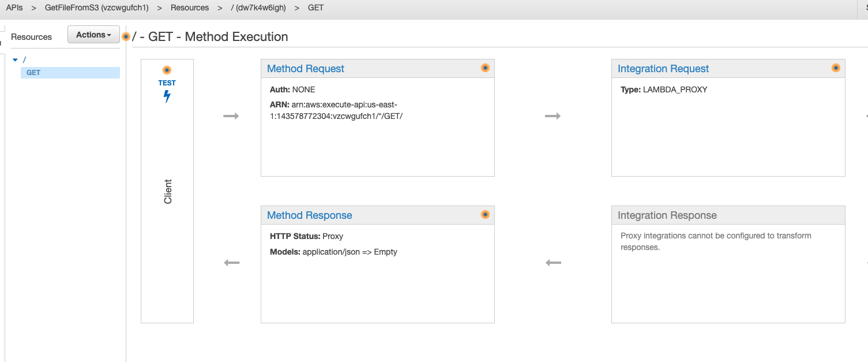
Task: Go to APIs in the breadcrumb
Action: [x=14, y=8]
